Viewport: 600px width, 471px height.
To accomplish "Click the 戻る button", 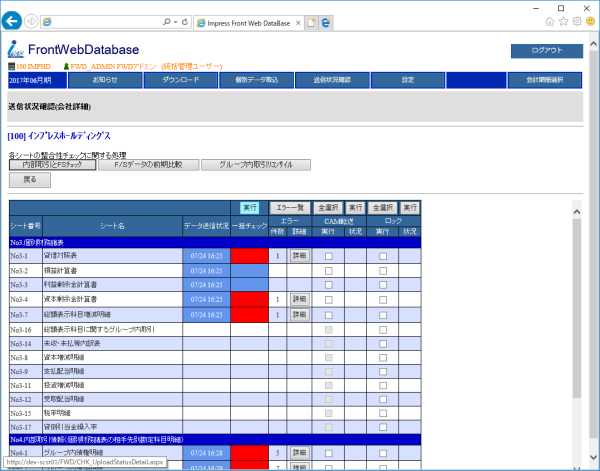I will pyautogui.click(x=29, y=180).
